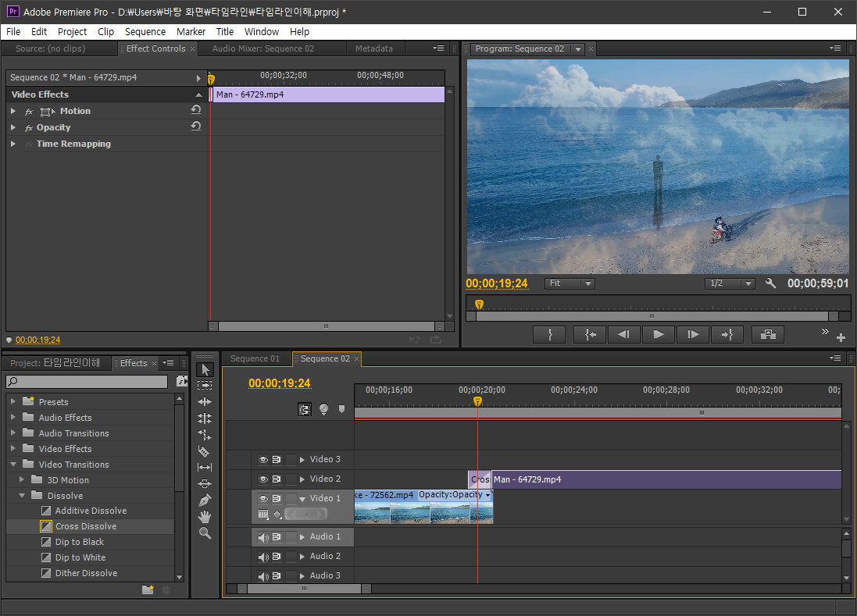Expand the Opacity effect properties

pos(13,127)
